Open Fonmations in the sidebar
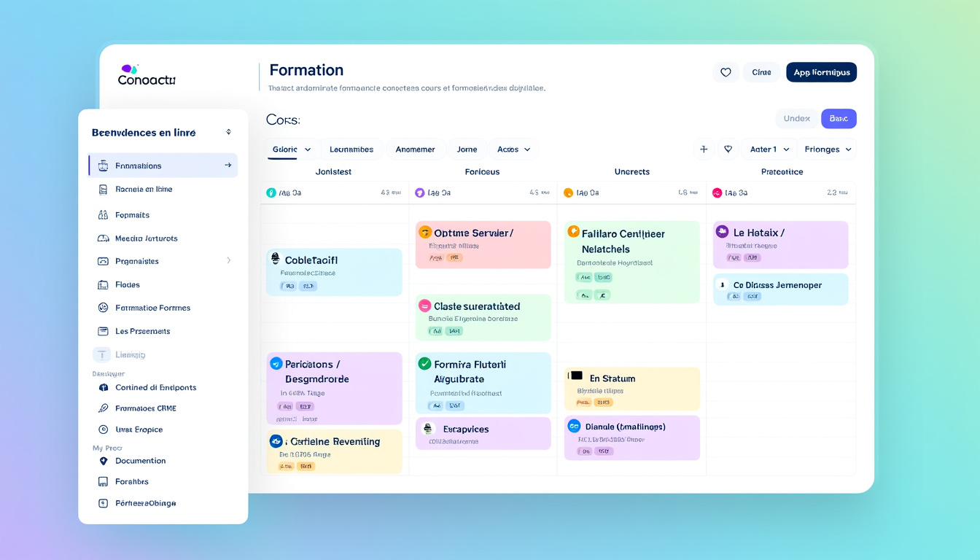The width and height of the screenshot is (980, 560). point(163,166)
